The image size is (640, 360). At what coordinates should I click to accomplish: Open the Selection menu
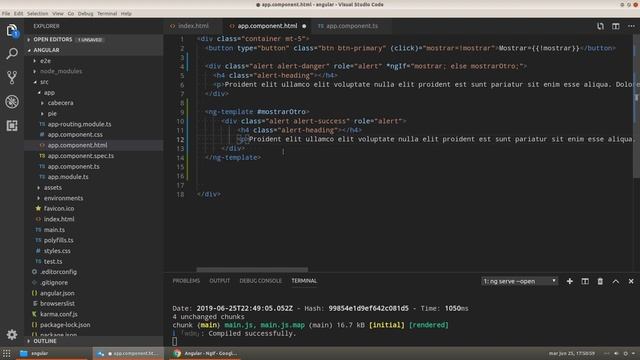pos(38,13)
